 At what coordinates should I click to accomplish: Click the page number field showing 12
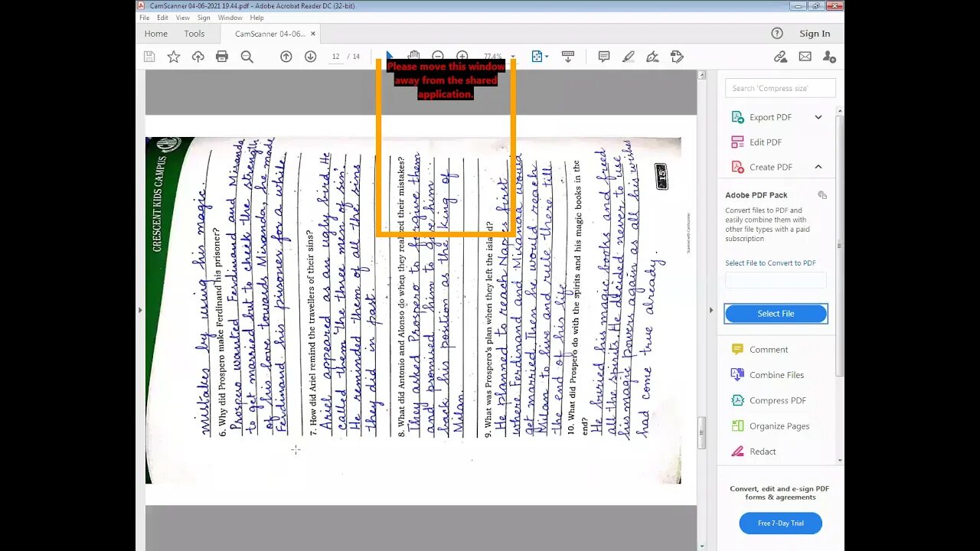[336, 57]
